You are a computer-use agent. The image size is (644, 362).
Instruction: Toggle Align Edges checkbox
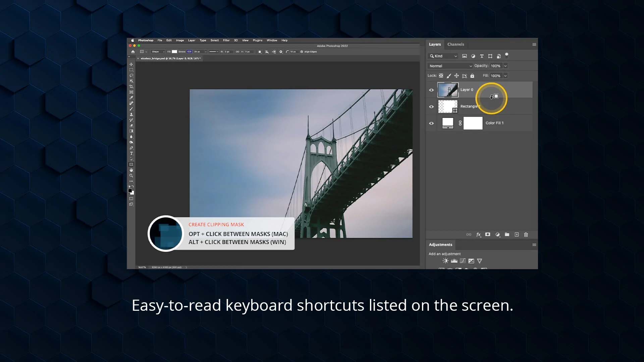pyautogui.click(x=302, y=52)
